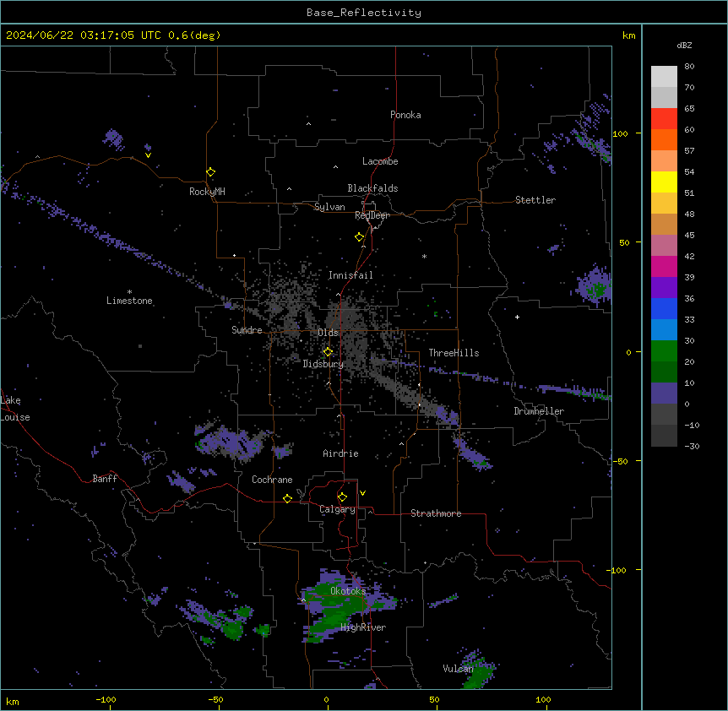Click the -50 tick label on vertical axis

click(x=620, y=461)
